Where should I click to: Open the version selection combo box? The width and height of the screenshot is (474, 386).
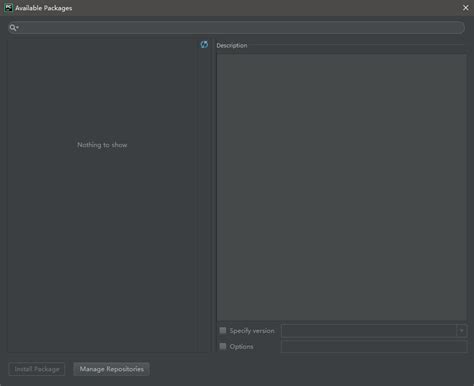[x=374, y=331]
